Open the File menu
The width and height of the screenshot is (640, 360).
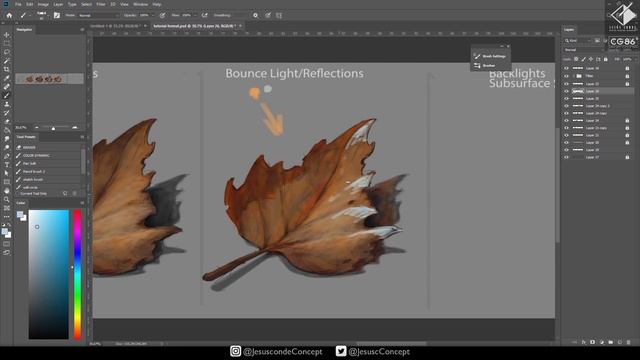[x=18, y=4]
